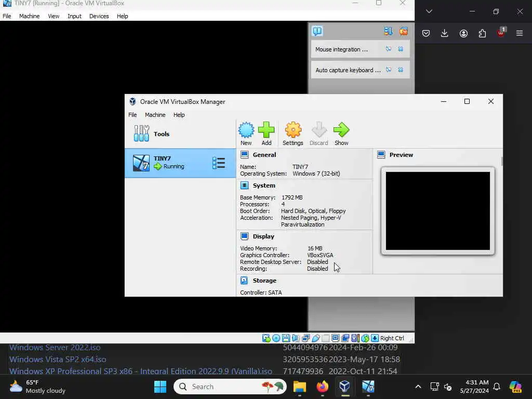532x399 pixels.
Task: Click the floppy disk status icon
Action: coord(286,338)
